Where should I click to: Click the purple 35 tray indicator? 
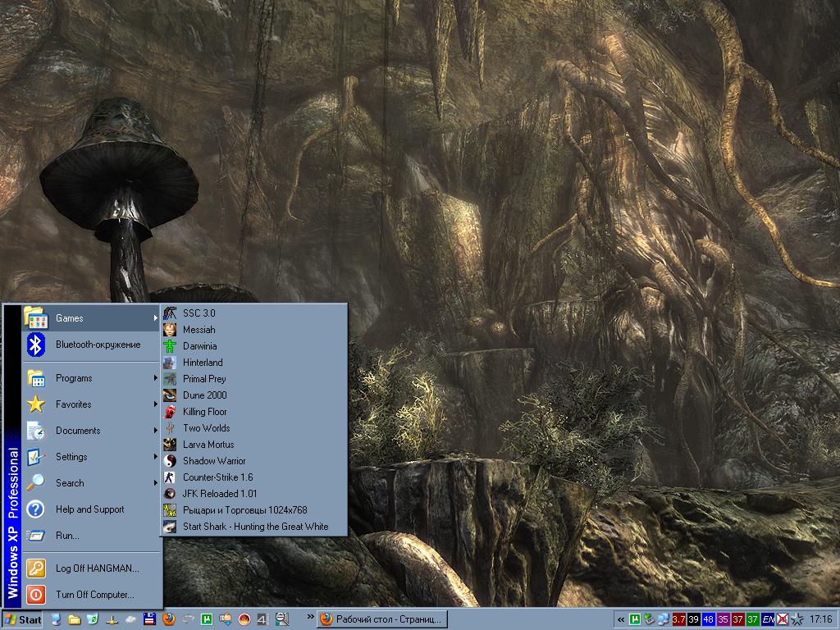[724, 619]
